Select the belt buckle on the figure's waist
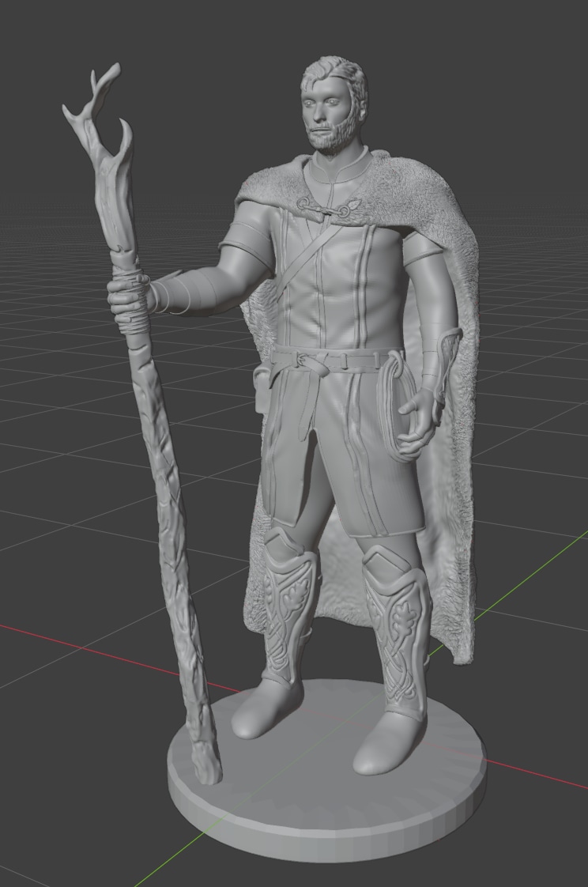Viewport: 588px width, 887px height. 300,359
